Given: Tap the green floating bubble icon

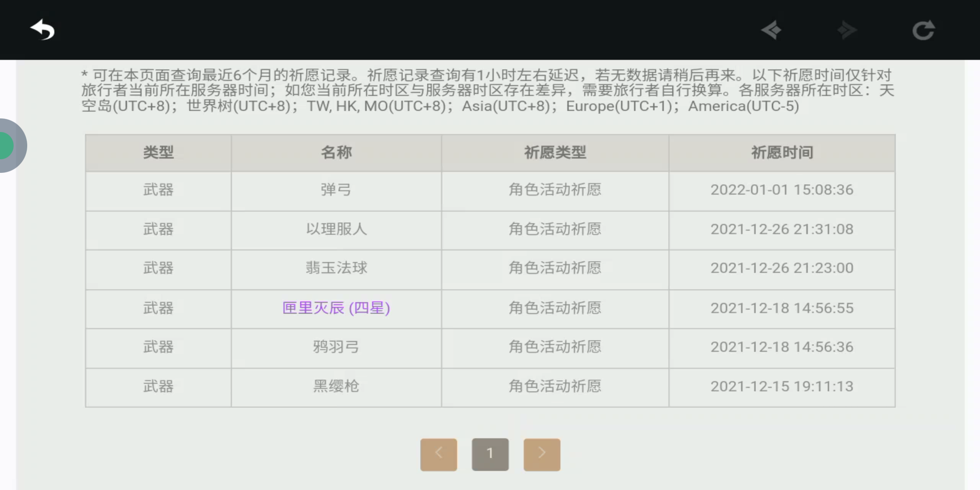Looking at the screenshot, I should pyautogui.click(x=8, y=146).
